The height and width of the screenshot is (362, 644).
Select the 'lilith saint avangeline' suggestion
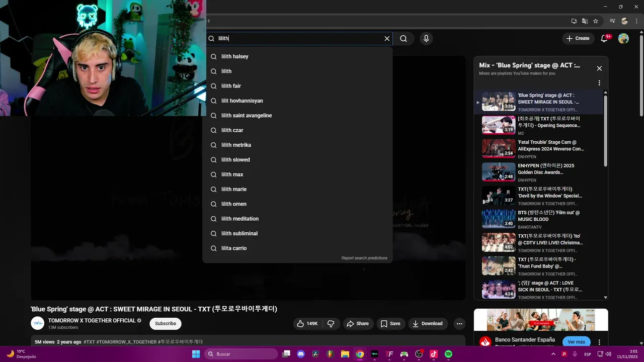[x=297, y=116]
